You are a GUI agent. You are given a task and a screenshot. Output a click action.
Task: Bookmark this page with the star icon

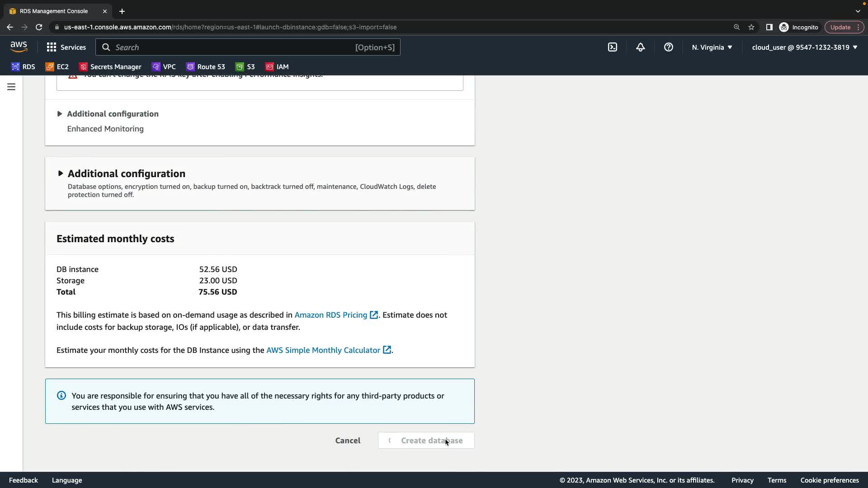(751, 27)
